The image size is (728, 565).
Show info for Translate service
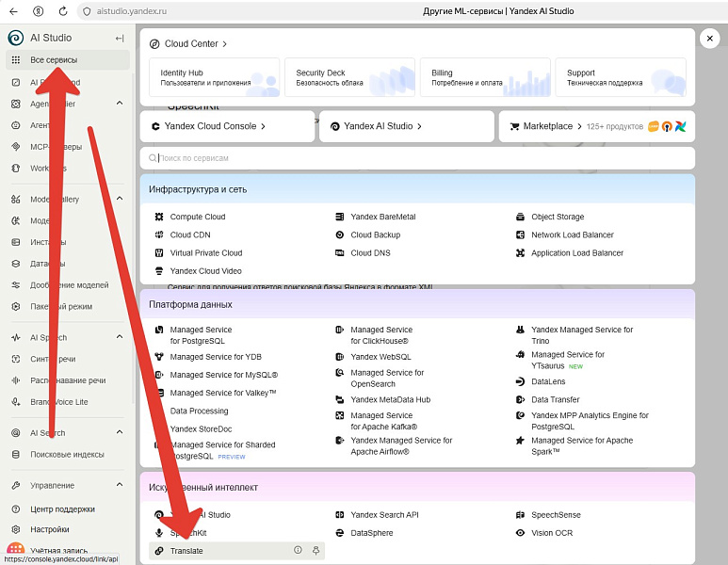point(298,550)
